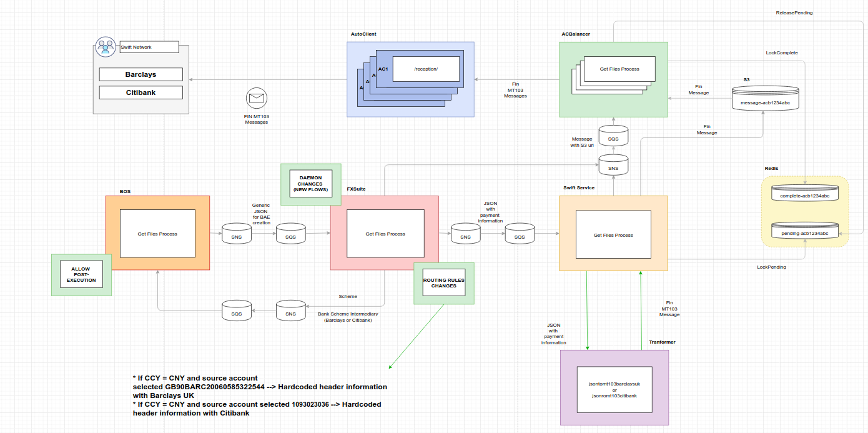Select the S3 message-acb1234abc bucket cylinder

[x=766, y=99]
